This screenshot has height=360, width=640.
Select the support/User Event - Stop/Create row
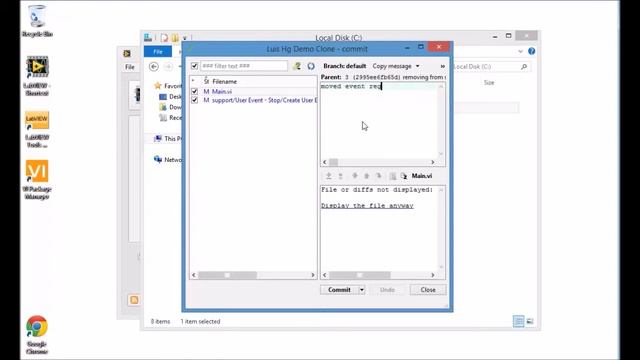coord(253,100)
